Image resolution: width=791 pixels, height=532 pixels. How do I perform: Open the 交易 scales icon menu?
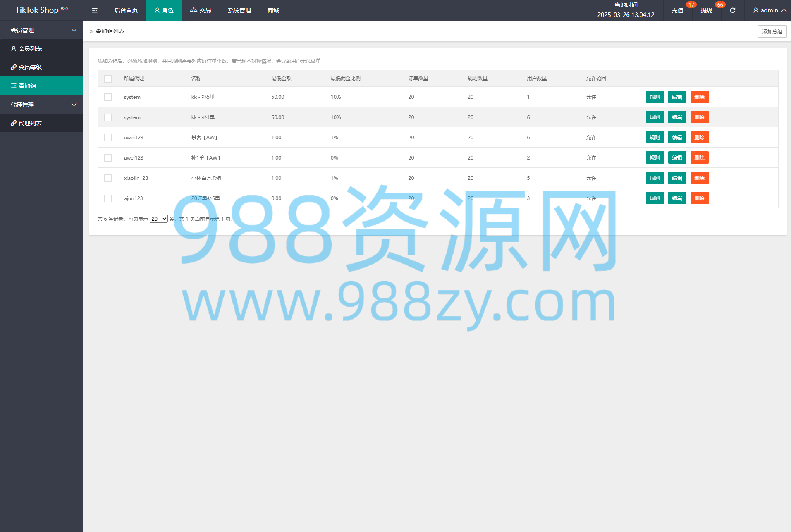pos(201,10)
